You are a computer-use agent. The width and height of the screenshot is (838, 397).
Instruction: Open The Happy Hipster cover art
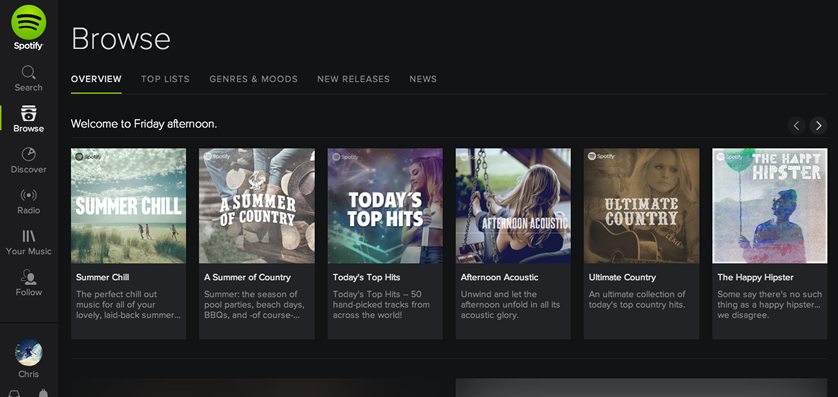770,206
